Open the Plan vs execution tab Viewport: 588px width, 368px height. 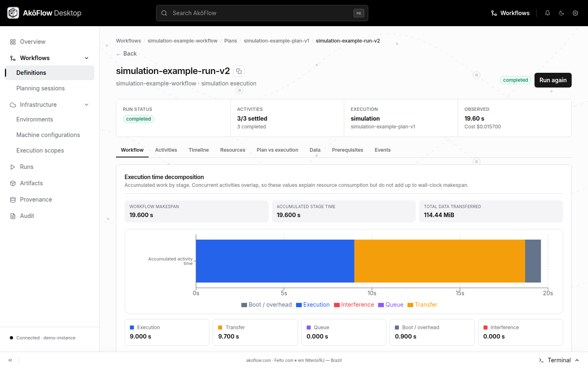point(278,150)
